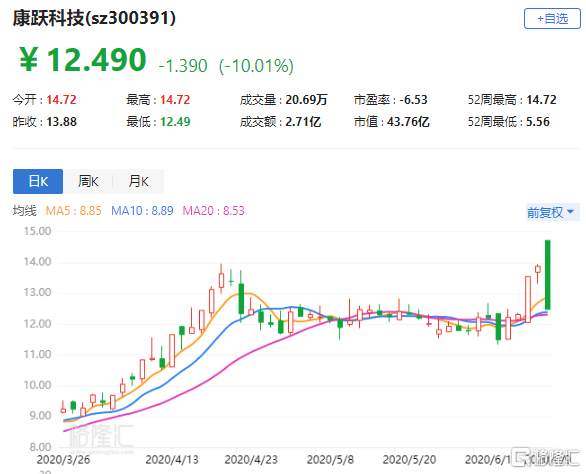The height and width of the screenshot is (474, 586).
Task: Click the 15.00 price axis label
Action: [37, 231]
